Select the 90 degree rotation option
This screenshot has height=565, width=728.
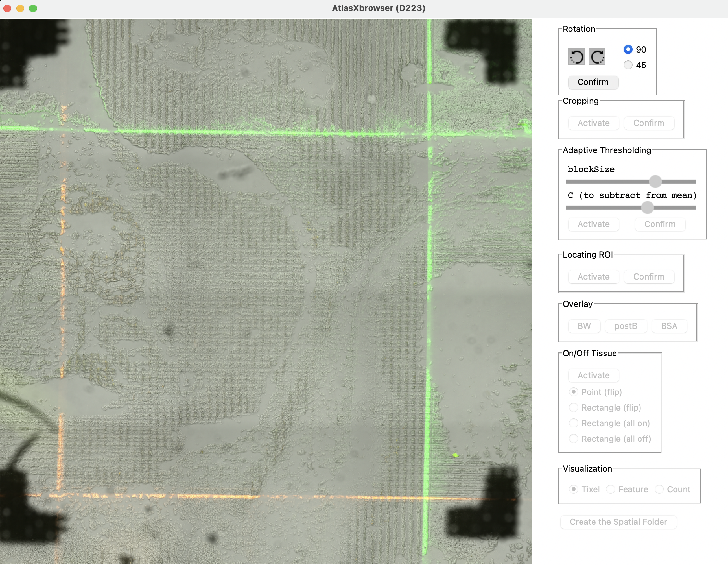[x=628, y=49]
